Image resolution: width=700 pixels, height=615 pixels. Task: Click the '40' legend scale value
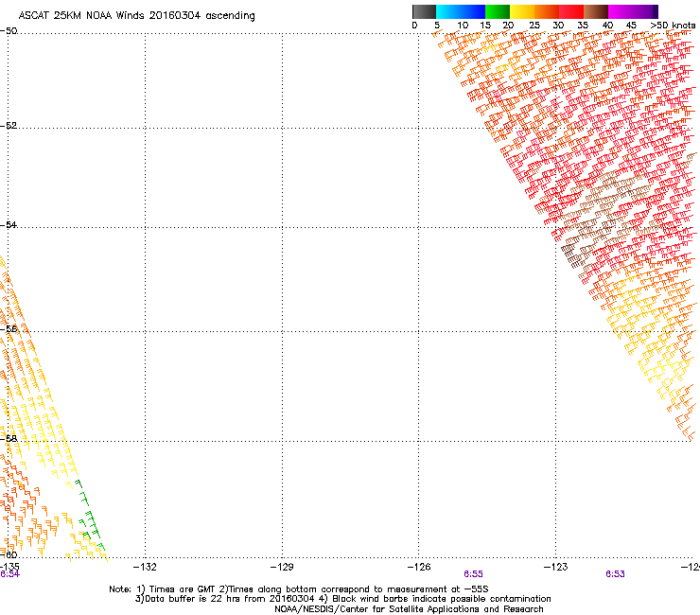click(607, 26)
